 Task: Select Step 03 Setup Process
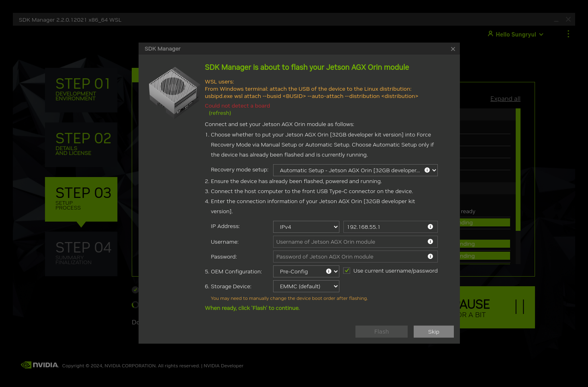[x=81, y=199]
